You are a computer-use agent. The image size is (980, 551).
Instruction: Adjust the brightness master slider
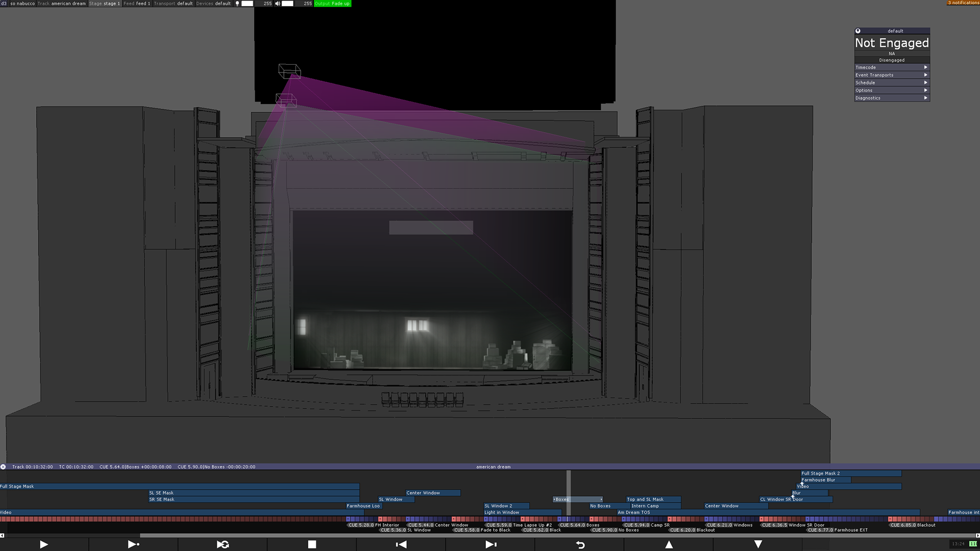[x=248, y=4]
